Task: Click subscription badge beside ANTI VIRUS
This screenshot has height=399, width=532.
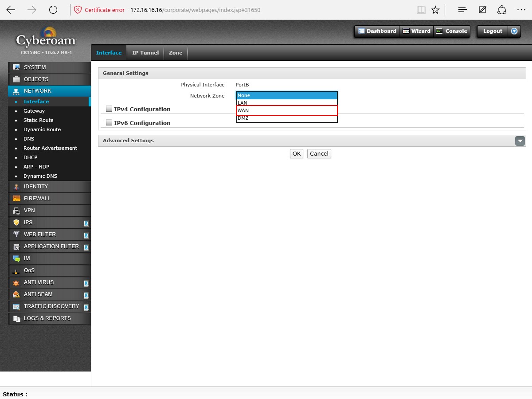Action: point(86,283)
